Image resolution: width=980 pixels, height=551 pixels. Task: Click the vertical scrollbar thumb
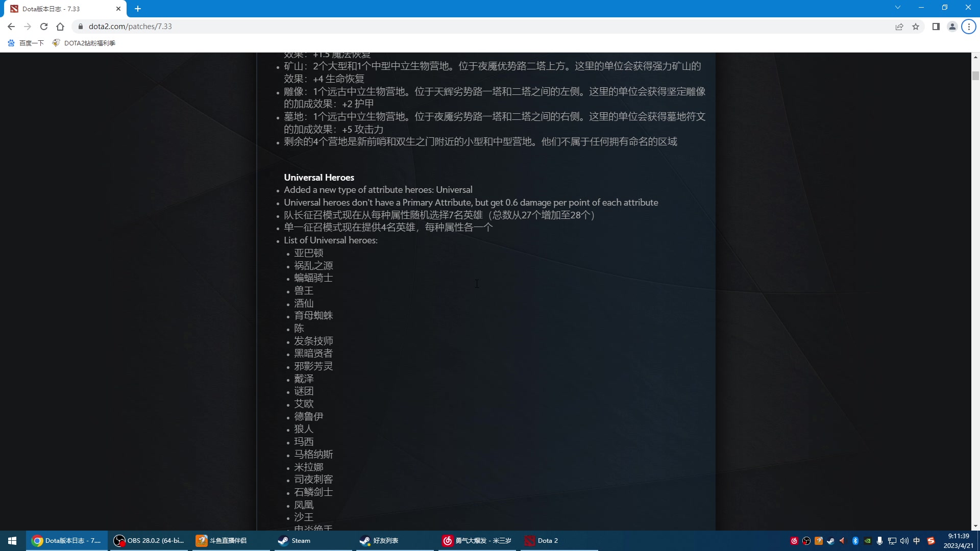[x=975, y=76]
